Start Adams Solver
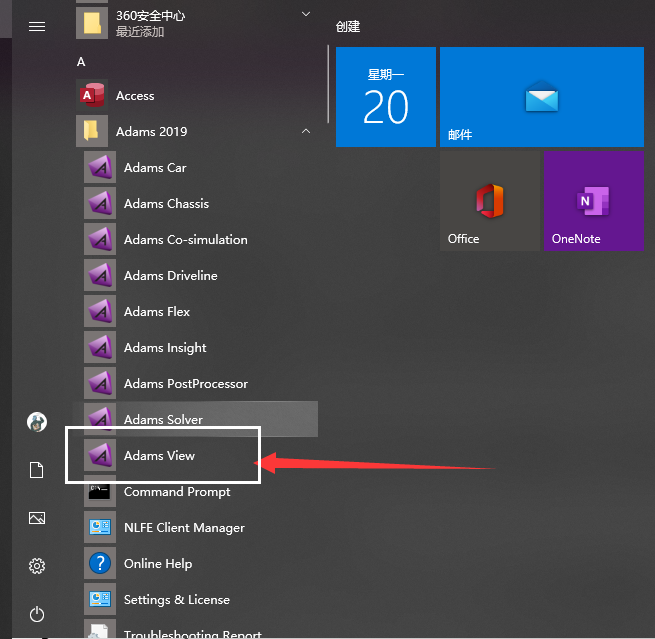The image size is (655, 639). point(163,420)
